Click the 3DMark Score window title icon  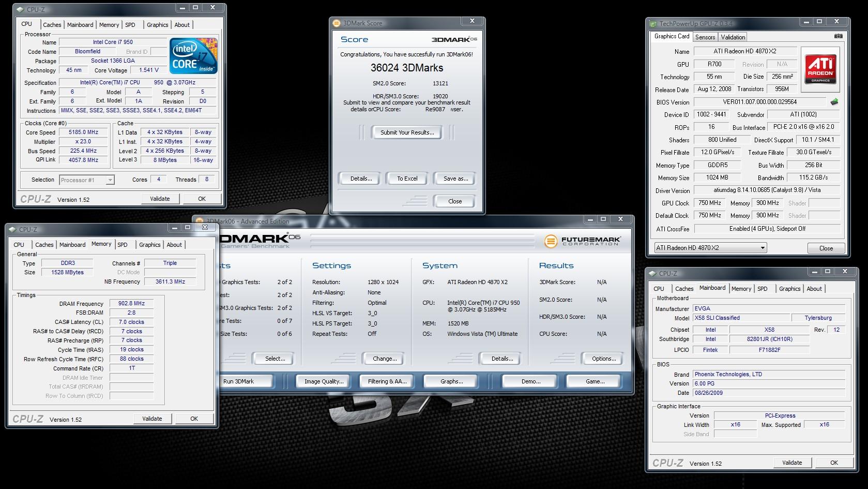337,23
